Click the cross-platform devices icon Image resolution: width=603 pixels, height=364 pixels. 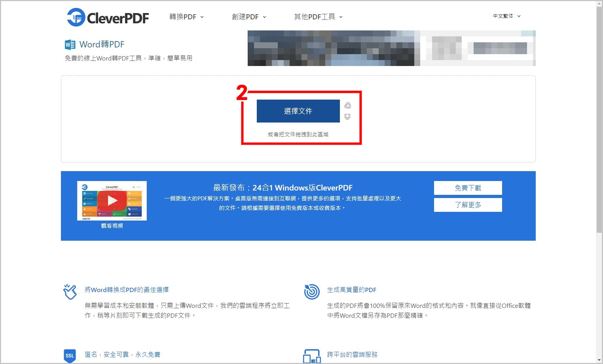tap(312, 356)
